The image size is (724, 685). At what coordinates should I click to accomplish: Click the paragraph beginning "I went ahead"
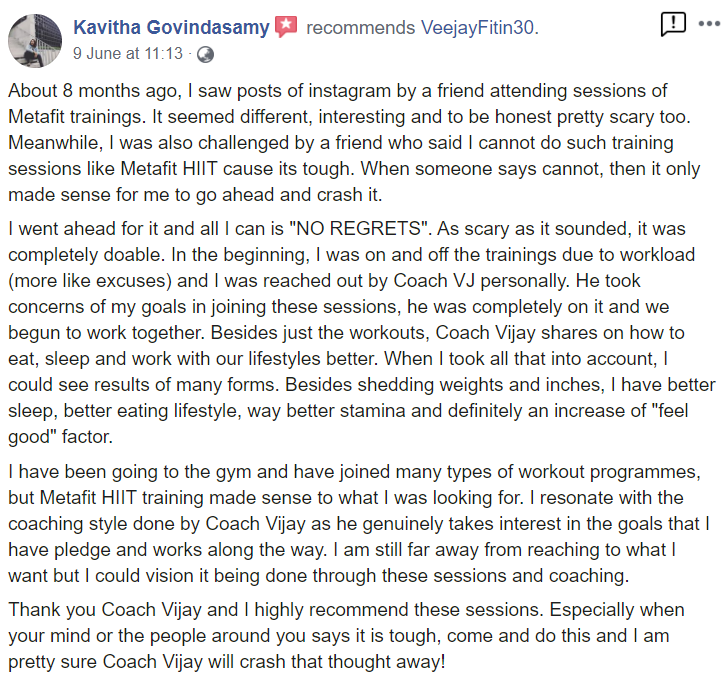pos(362,332)
